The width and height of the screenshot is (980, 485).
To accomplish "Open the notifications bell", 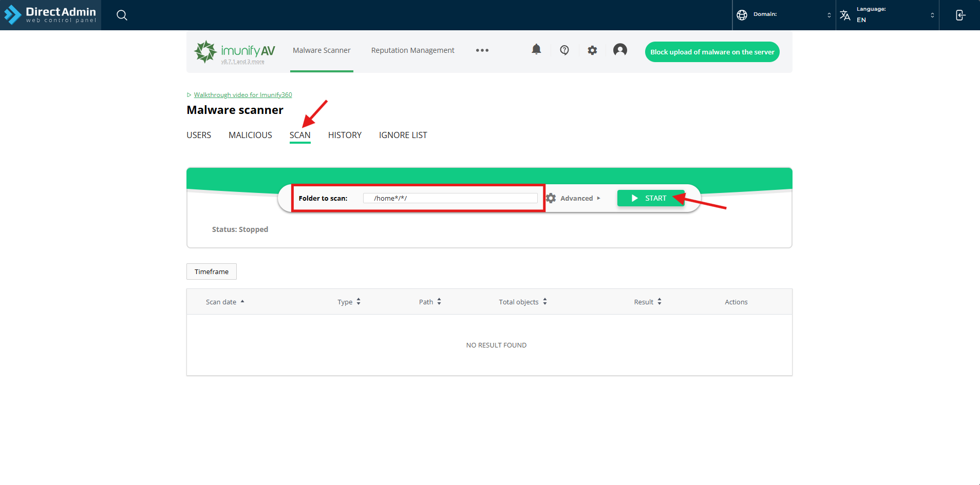I will [x=536, y=50].
